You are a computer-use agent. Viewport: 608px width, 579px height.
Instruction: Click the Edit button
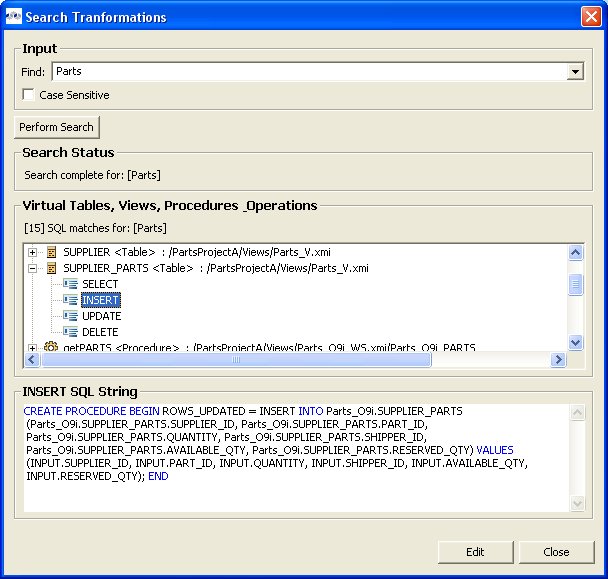tap(475, 552)
